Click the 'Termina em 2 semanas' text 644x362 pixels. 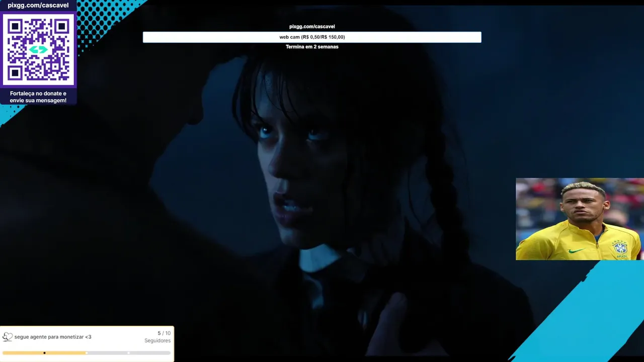(x=312, y=47)
